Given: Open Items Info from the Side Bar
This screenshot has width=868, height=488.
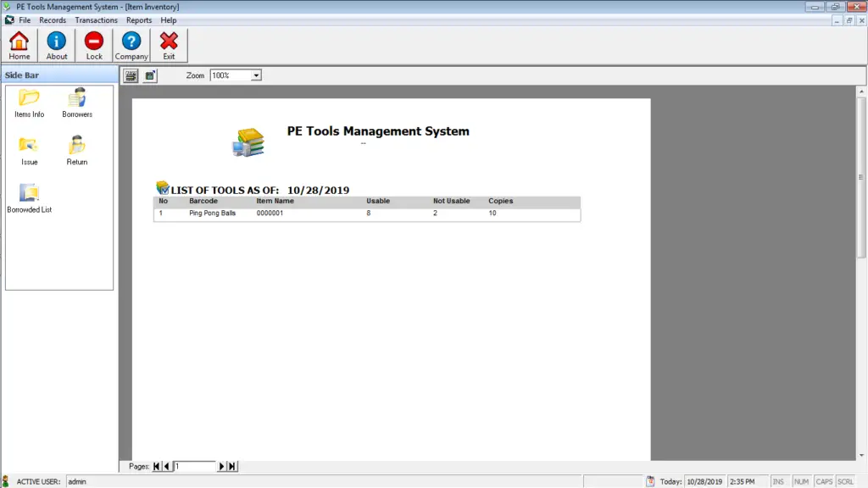Looking at the screenshot, I should click(x=28, y=104).
